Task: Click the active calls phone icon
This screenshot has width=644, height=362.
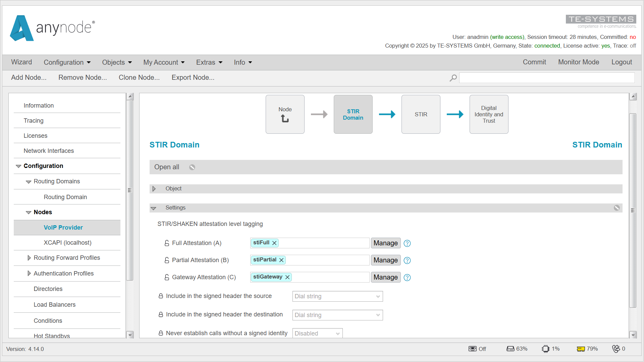Action: click(616, 349)
